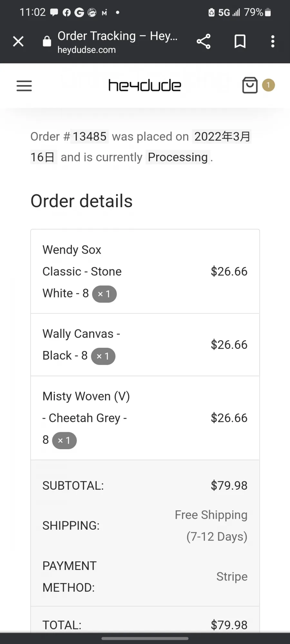290x644 pixels.
Task: Tap the cart count badge showing 1
Action: pyautogui.click(x=268, y=85)
